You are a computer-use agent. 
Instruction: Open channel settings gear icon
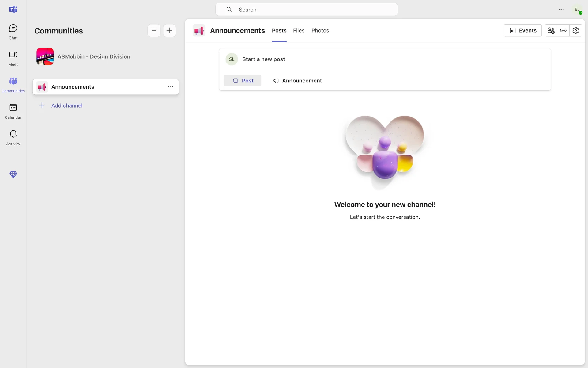(576, 30)
